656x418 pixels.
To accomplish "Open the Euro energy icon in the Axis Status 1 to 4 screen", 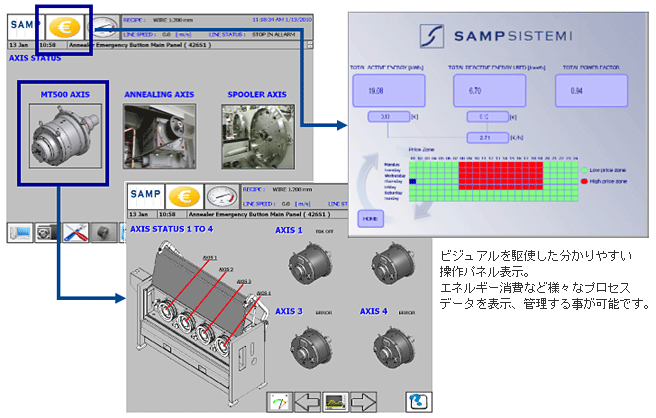I will 184,196.
